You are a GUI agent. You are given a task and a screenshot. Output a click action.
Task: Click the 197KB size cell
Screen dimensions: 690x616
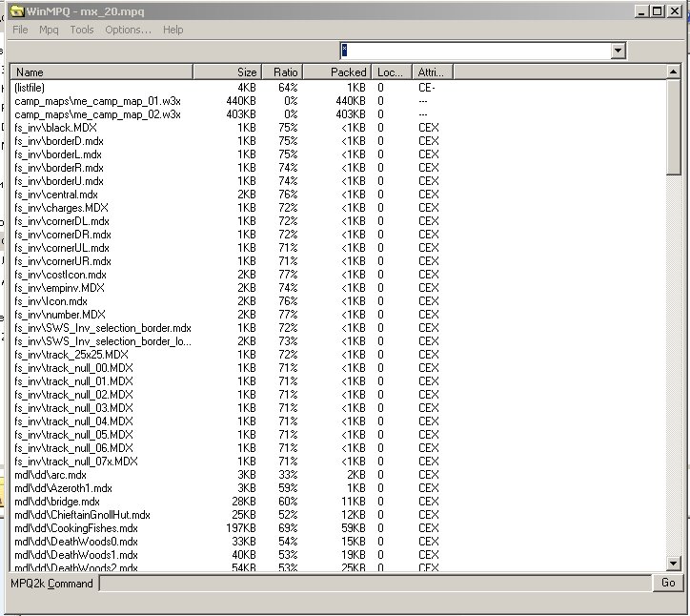coord(241,528)
